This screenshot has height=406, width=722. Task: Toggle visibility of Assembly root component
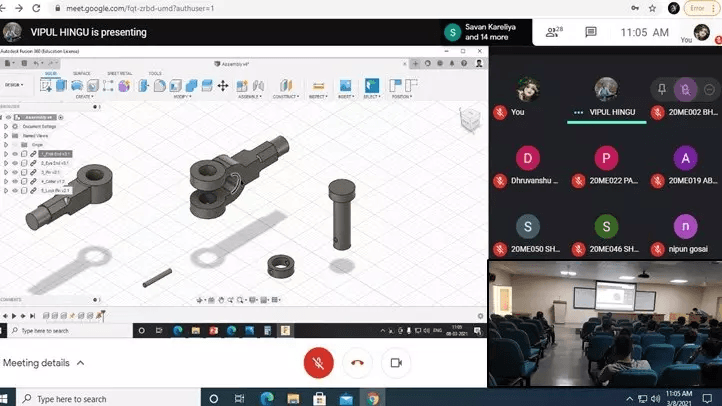(8, 117)
